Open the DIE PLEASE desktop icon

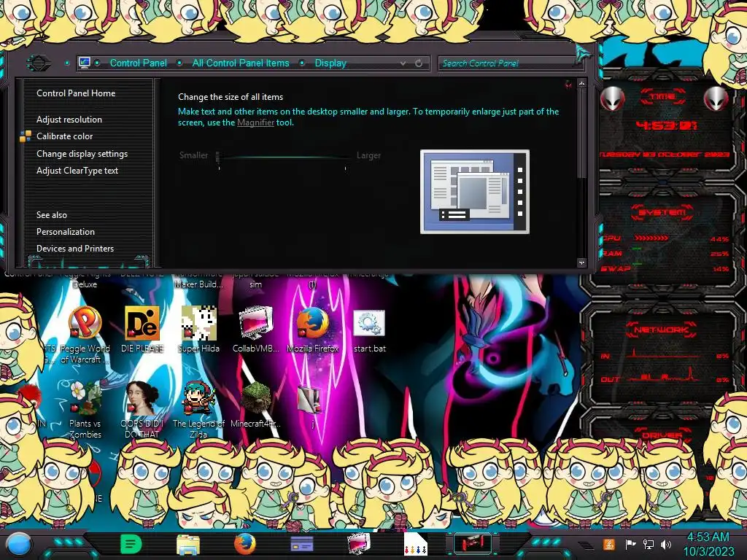coord(142,324)
